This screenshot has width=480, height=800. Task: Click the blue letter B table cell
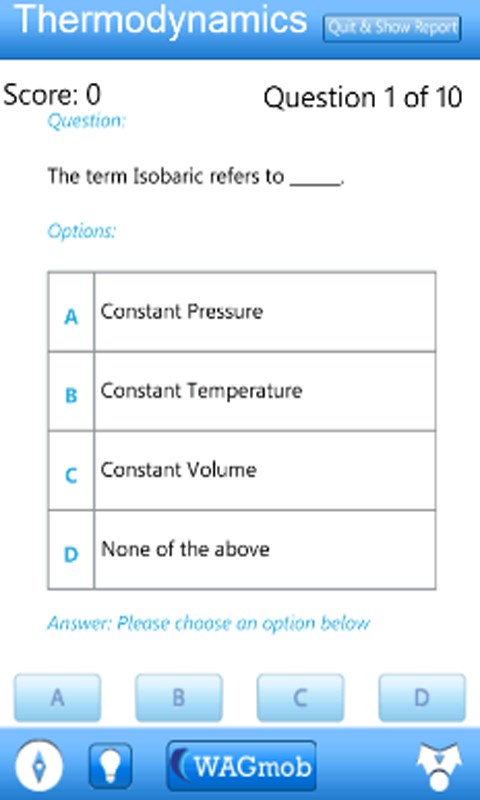coord(71,391)
